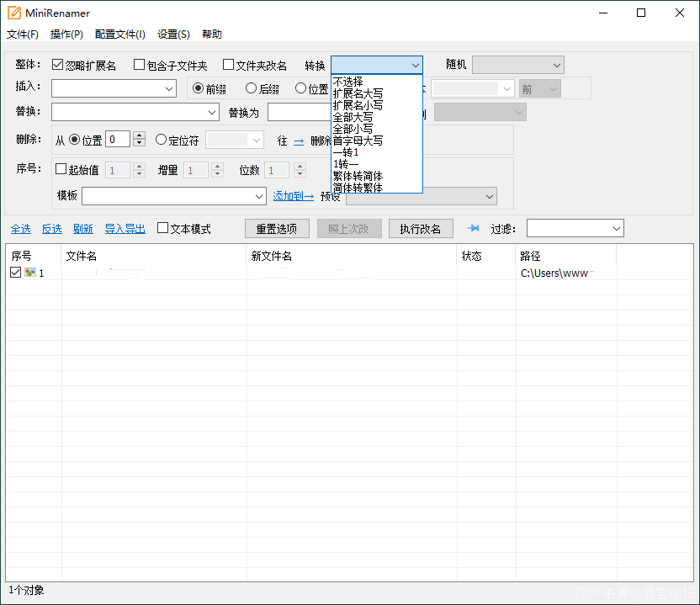Viewport: 700px width, 605px height.
Task: Click the 添加到→ link
Action: 294,196
